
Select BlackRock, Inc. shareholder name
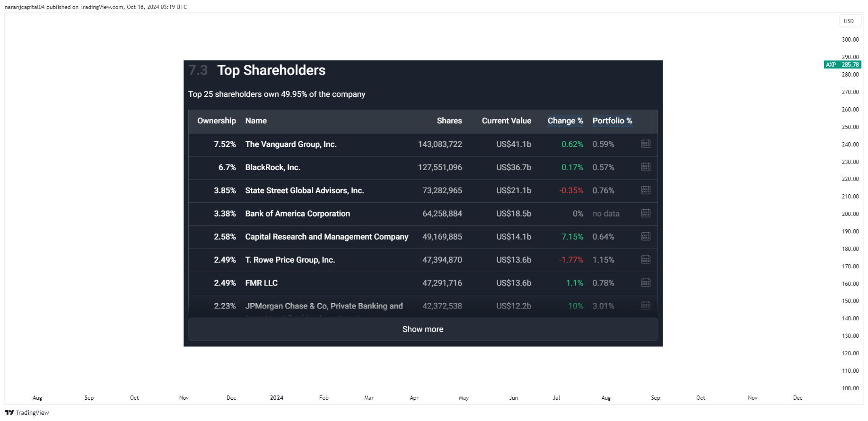[273, 167]
